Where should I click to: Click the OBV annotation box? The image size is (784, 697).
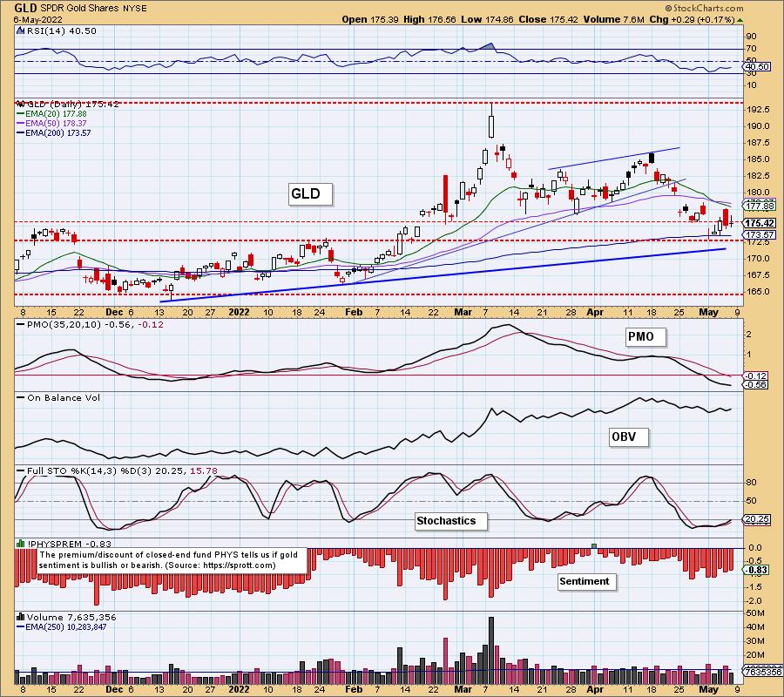628,437
